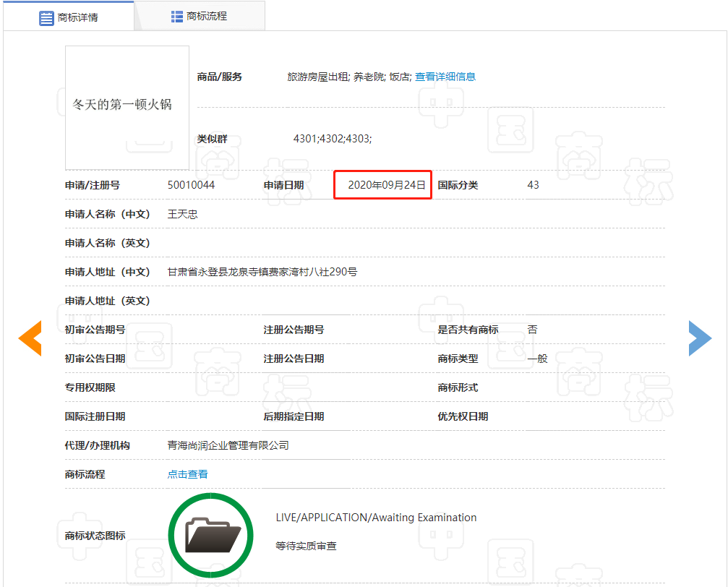Switch to the 商标详情 tab

pos(69,17)
